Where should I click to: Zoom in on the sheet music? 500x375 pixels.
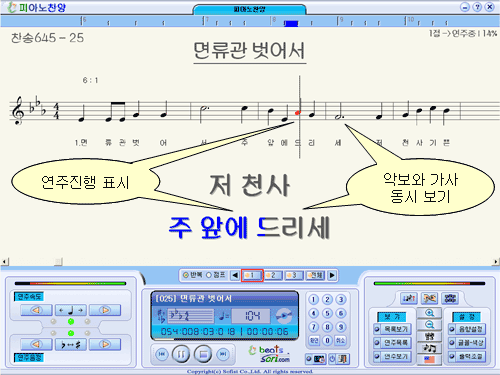click(x=430, y=313)
